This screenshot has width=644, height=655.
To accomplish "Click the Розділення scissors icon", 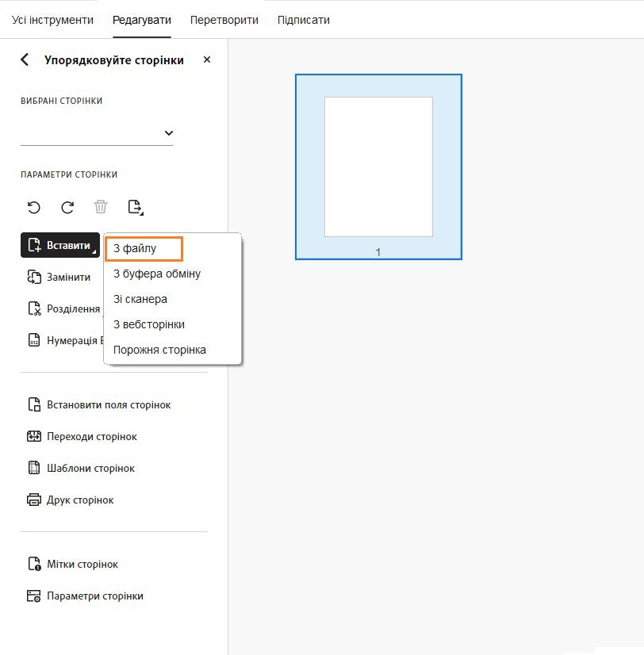I will tap(34, 308).
